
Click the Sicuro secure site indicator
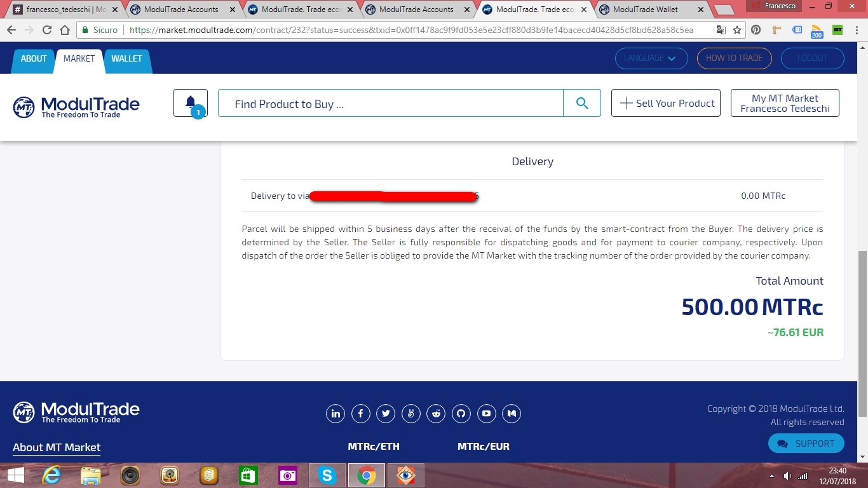[x=100, y=30]
